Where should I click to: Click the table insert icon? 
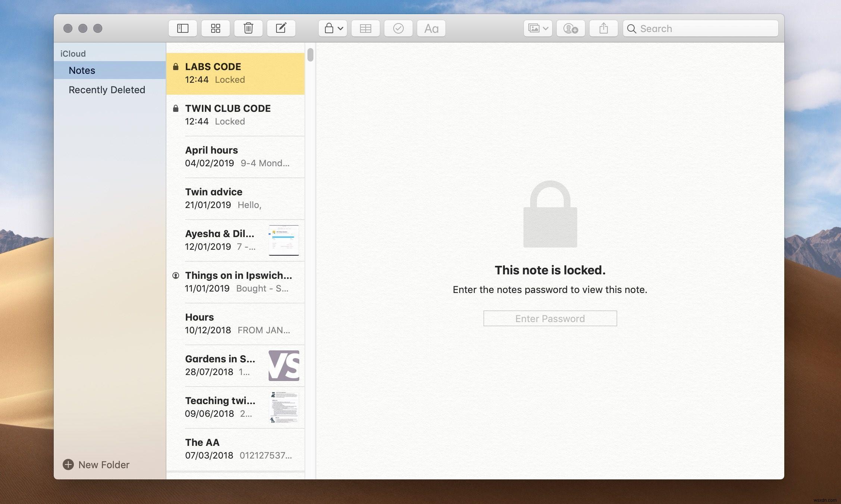[x=365, y=28]
